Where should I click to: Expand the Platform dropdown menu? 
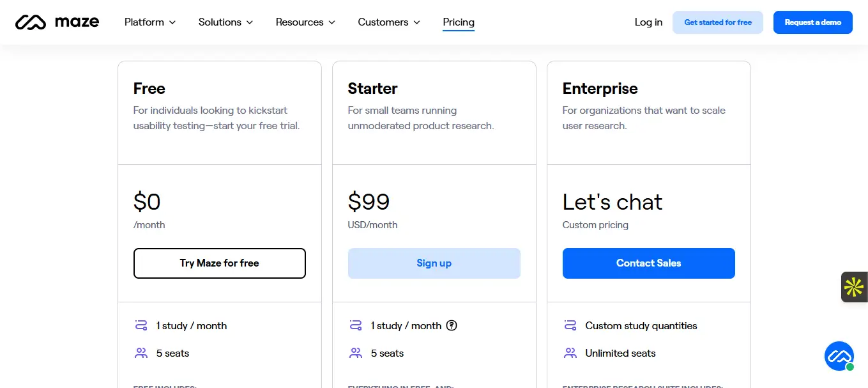click(x=149, y=22)
